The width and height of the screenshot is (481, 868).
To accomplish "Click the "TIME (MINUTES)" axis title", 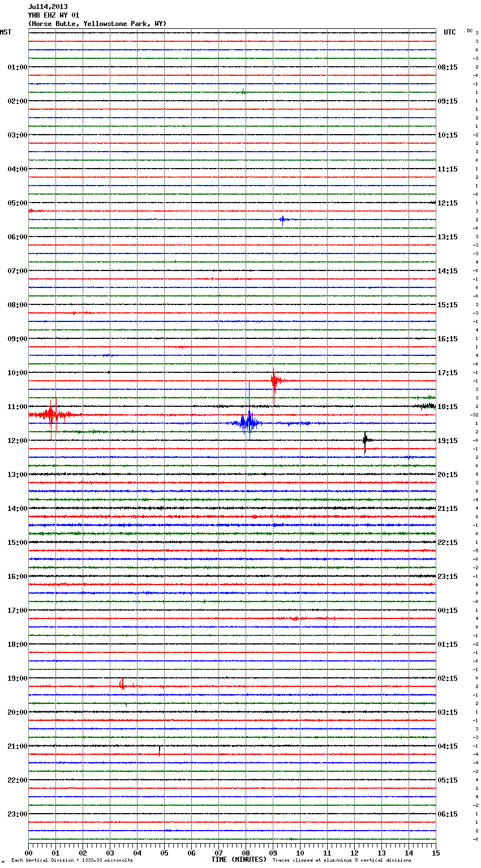I will (x=239, y=860).
